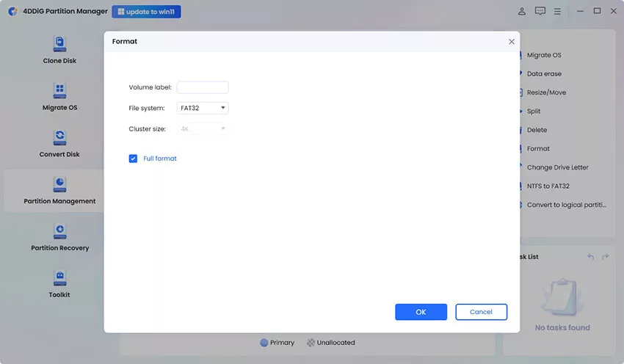This screenshot has height=364, width=624.
Task: Click the redo arrow in Task List
Action: 606,257
